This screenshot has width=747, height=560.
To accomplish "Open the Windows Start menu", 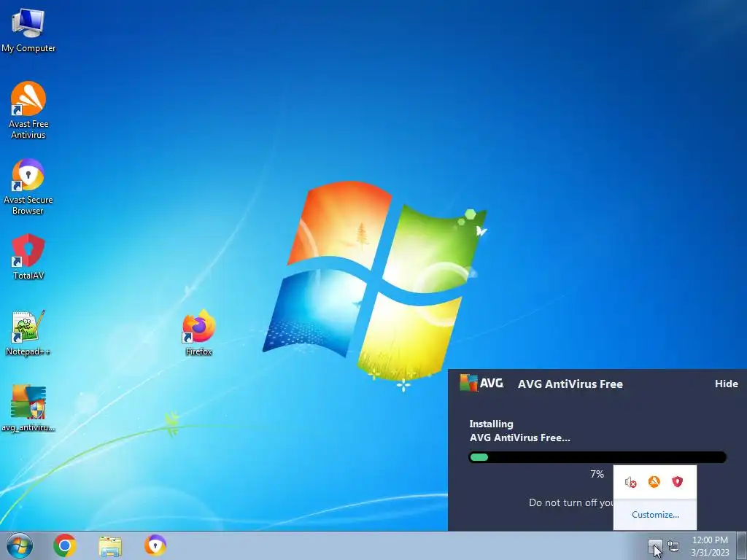I will click(x=20, y=545).
